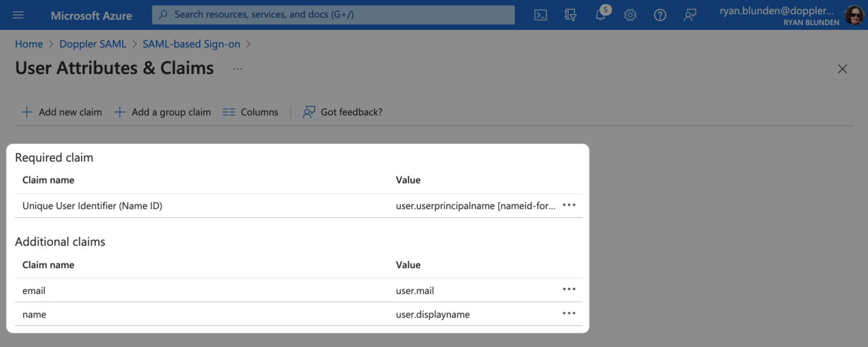Click Ryan Blunden's account avatar
This screenshot has height=347, width=868.
(x=854, y=15)
